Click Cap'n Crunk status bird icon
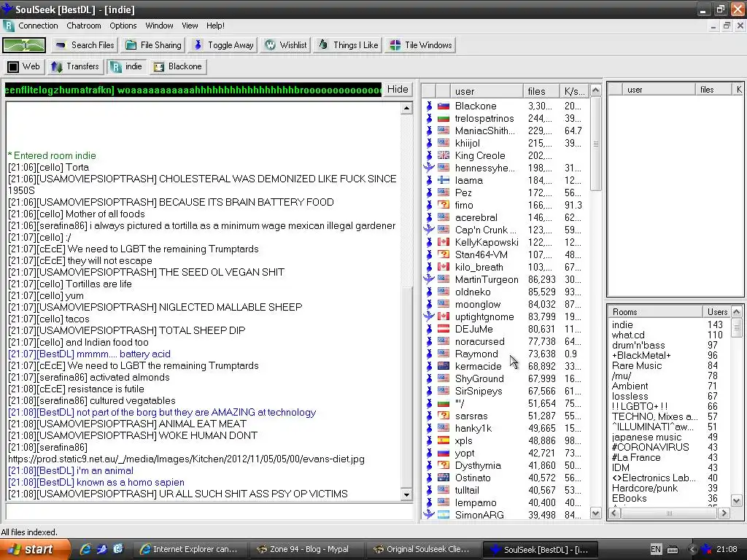The image size is (747, 560). [x=429, y=230]
